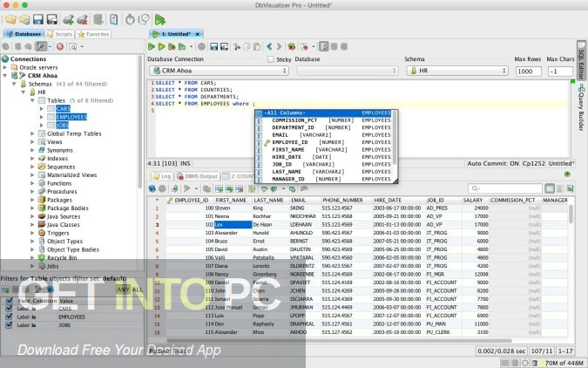Switch to the Favorites tab
The height and width of the screenshot is (368, 588).
click(x=93, y=34)
